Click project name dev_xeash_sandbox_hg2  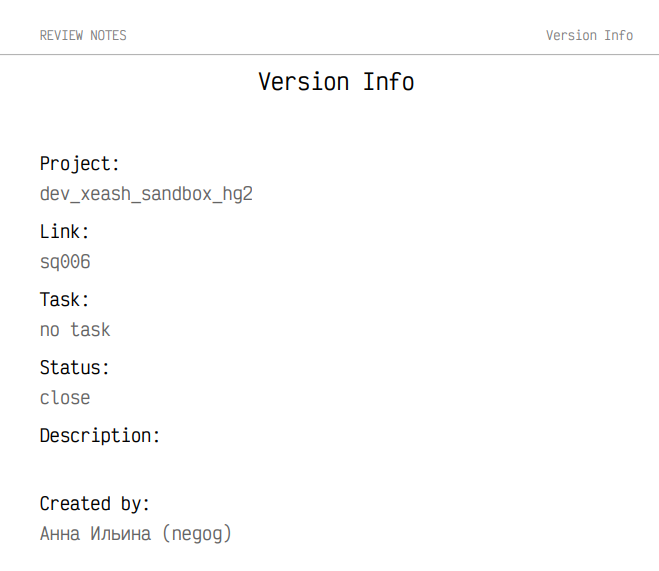[146, 194]
